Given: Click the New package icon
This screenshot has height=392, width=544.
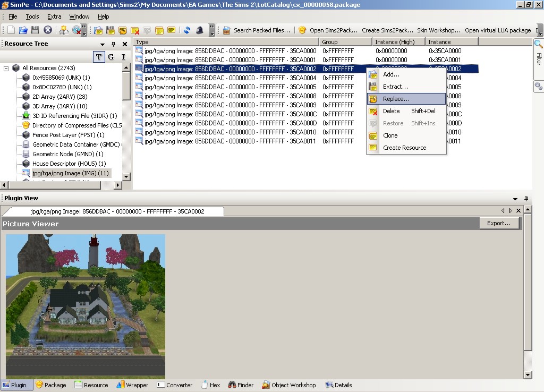Looking at the screenshot, I should coord(11,30).
